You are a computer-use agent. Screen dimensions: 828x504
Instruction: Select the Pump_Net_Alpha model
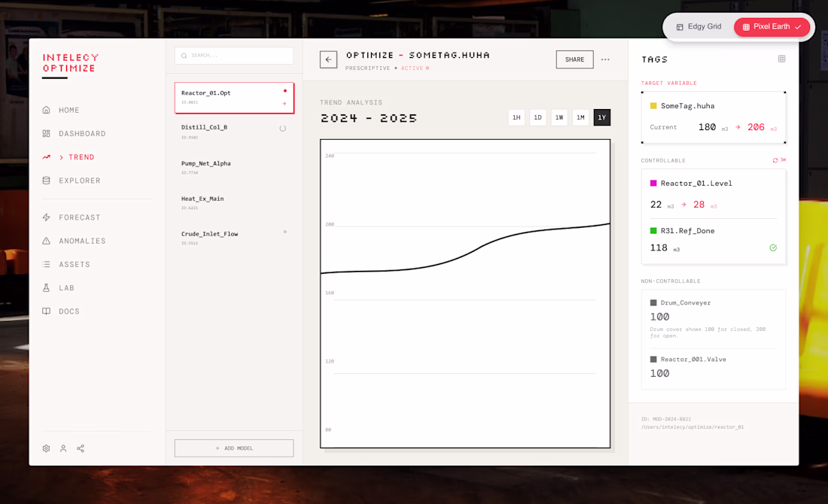(x=234, y=167)
